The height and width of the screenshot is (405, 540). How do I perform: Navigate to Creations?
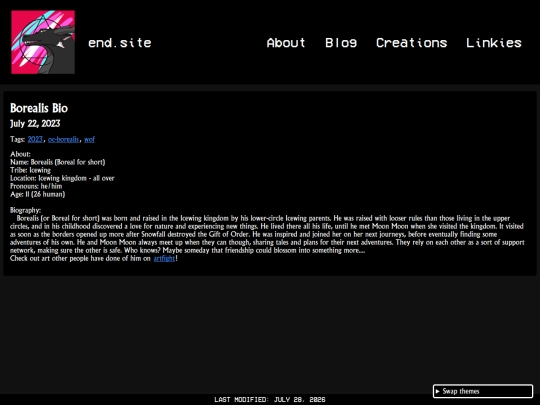[x=412, y=43]
